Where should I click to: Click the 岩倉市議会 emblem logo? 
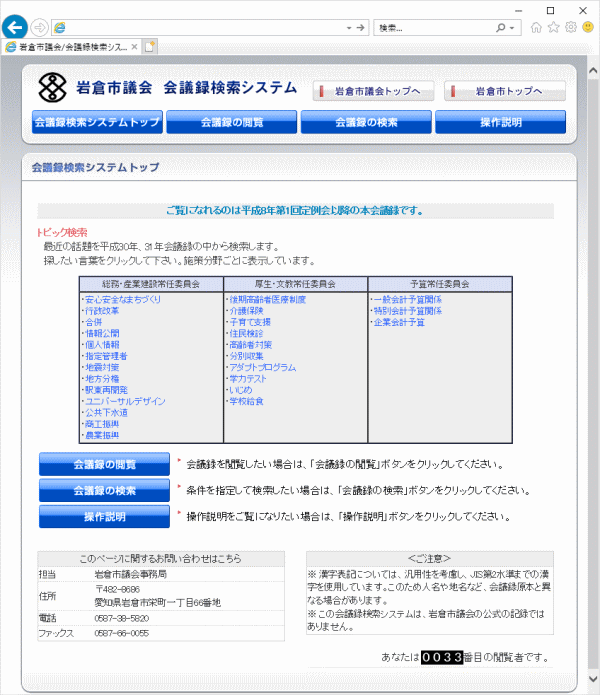point(52,87)
